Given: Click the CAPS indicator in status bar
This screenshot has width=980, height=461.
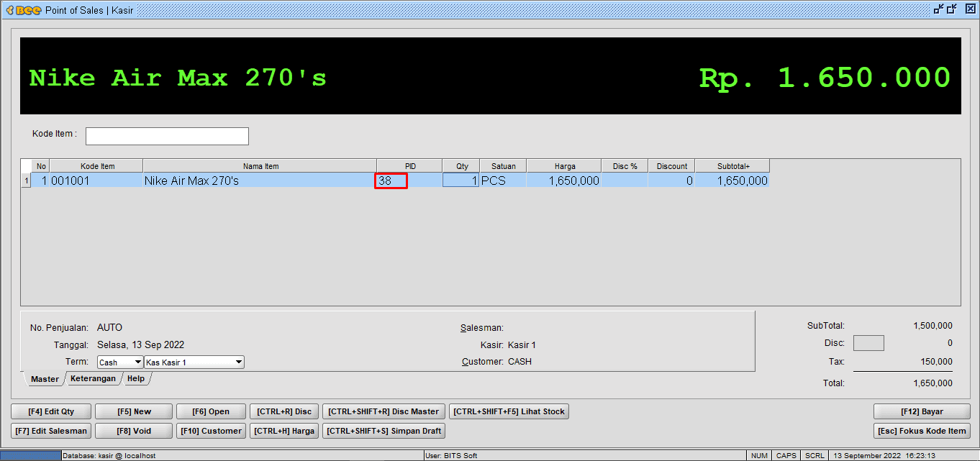Looking at the screenshot, I should (786, 455).
